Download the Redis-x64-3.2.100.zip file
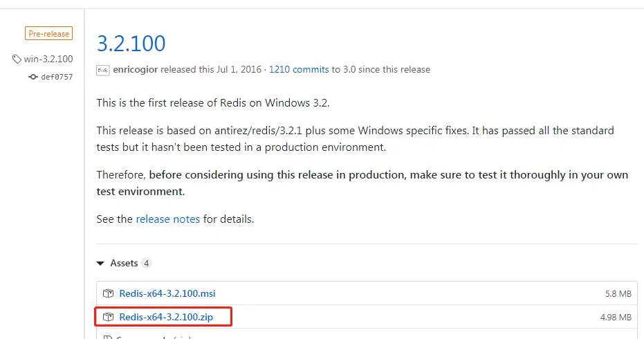Screen dimensions: 644x339 (166, 317)
